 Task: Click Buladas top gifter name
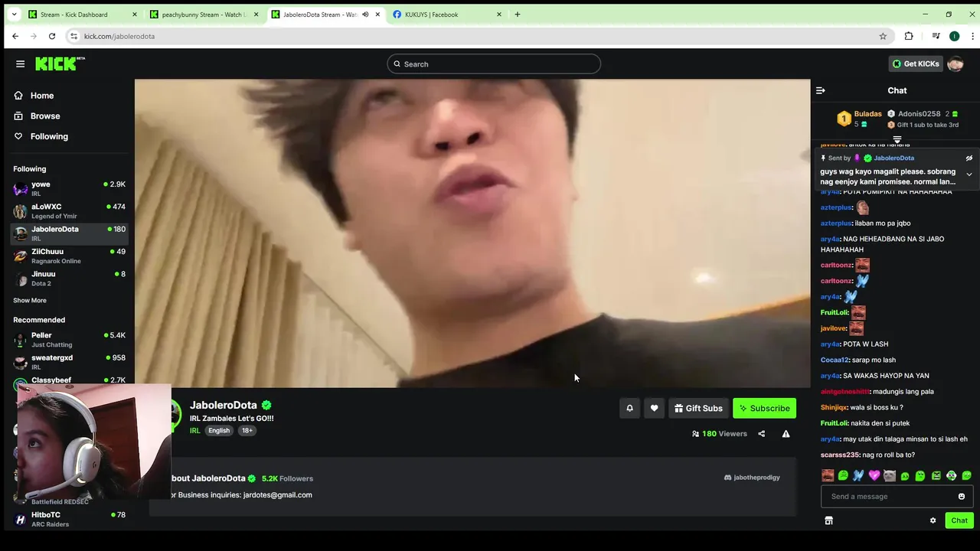(867, 114)
